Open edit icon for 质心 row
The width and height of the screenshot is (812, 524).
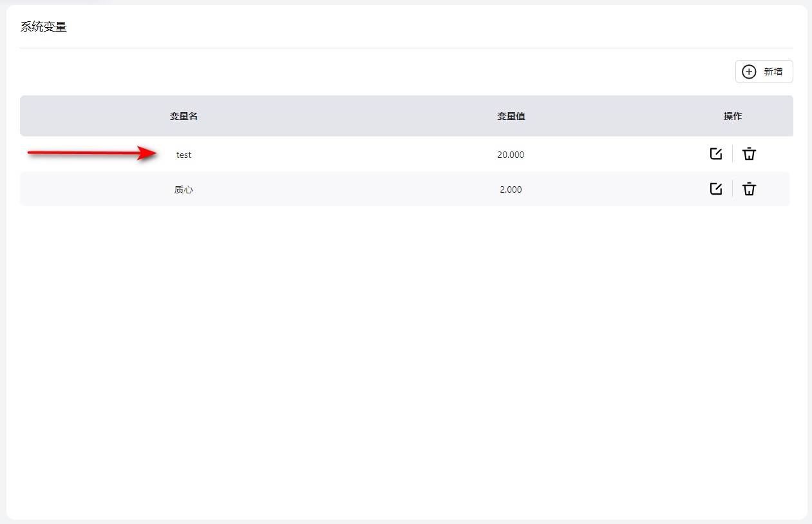click(x=715, y=189)
